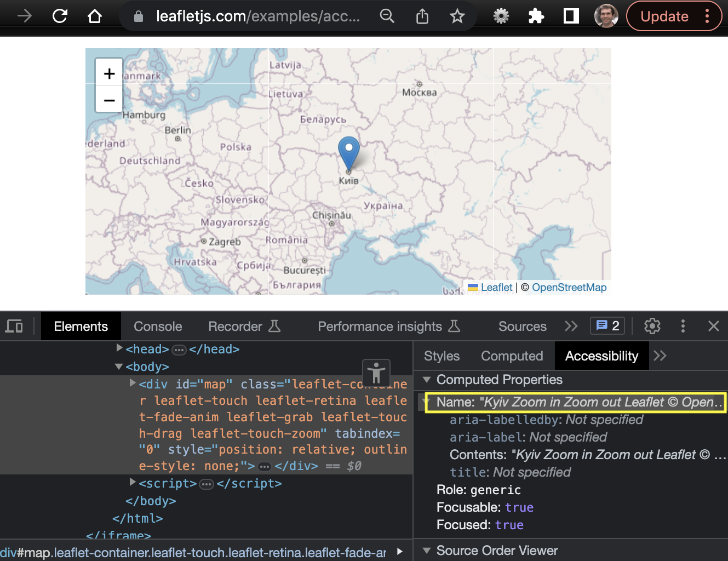
Task: Open the DevTools settings gear
Action: click(652, 326)
